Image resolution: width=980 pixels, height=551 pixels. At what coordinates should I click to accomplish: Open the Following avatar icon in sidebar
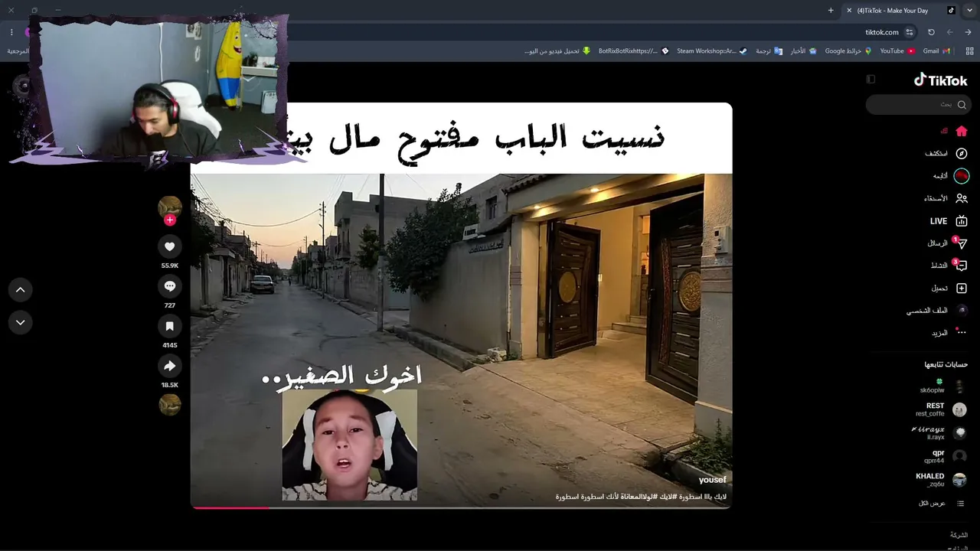pos(962,176)
